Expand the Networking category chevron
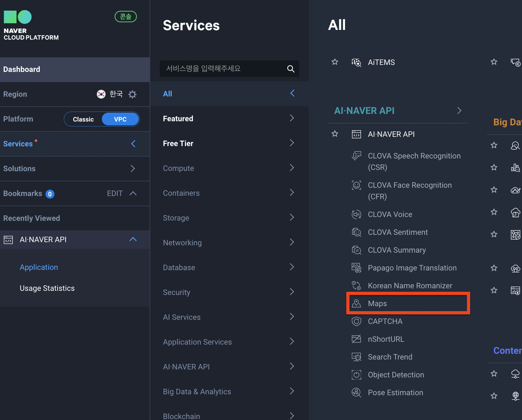522x420 pixels. click(292, 242)
